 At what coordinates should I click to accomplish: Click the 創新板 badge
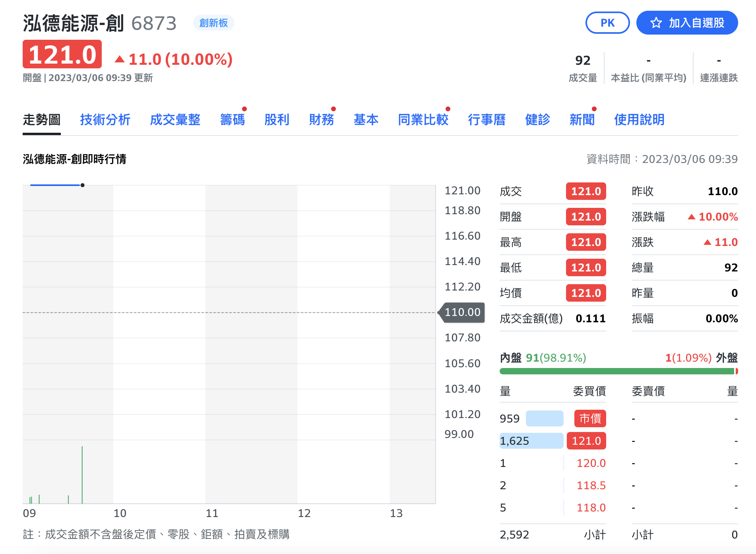[x=213, y=23]
